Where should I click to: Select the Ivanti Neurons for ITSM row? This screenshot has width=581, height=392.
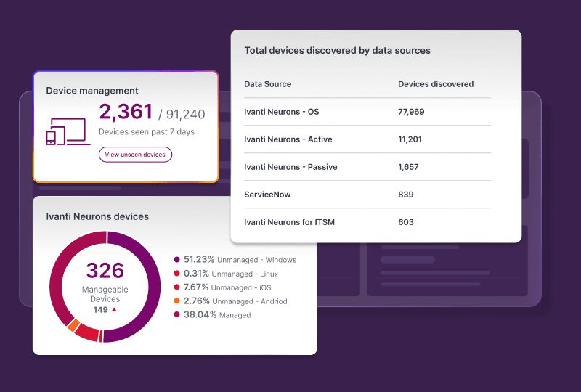(367, 222)
